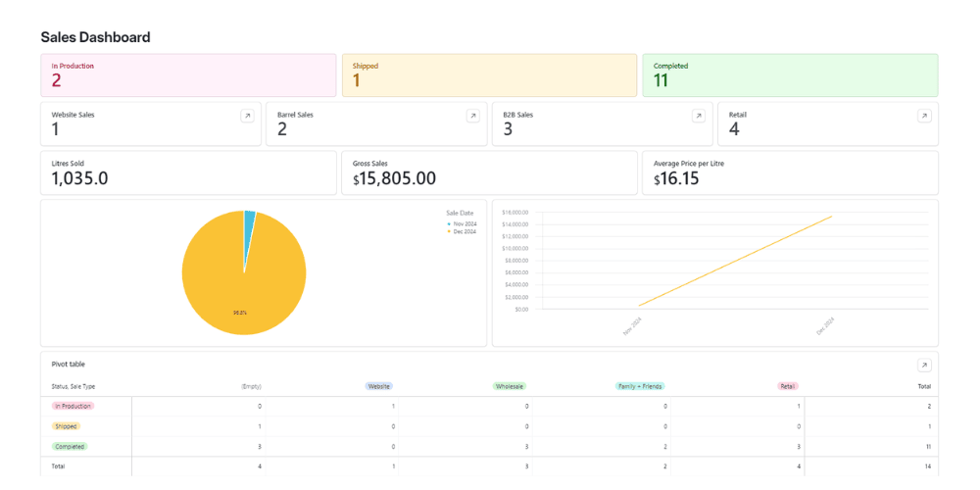Open the Retail card expand arrow icon
This screenshot has height=490, width=980.
click(923, 116)
